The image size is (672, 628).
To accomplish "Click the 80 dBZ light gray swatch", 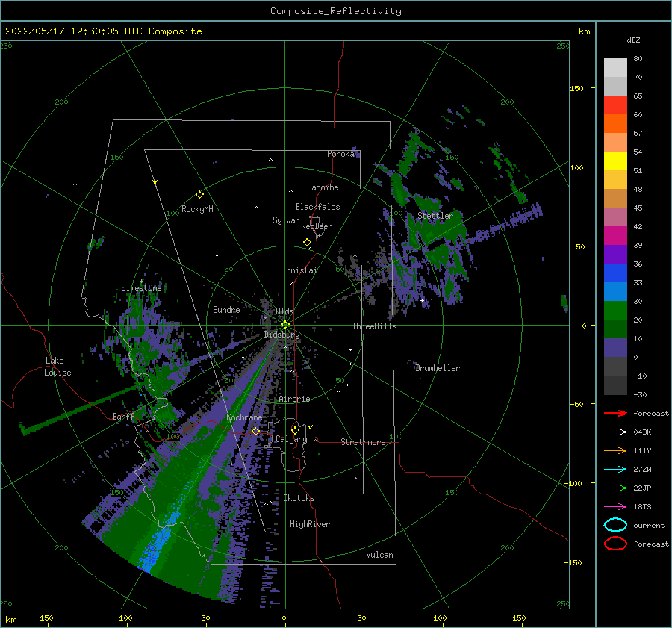I will coord(615,68).
